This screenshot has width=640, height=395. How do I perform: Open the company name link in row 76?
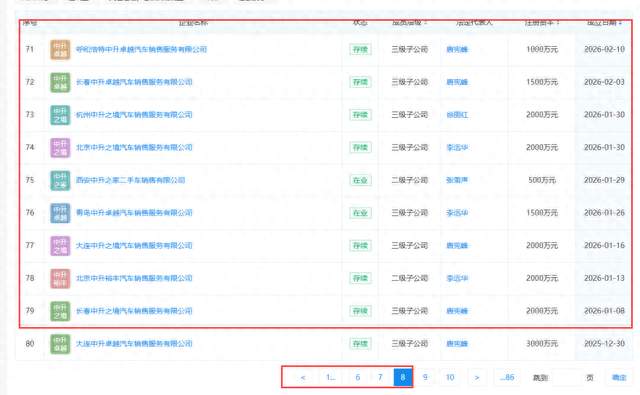pos(134,213)
